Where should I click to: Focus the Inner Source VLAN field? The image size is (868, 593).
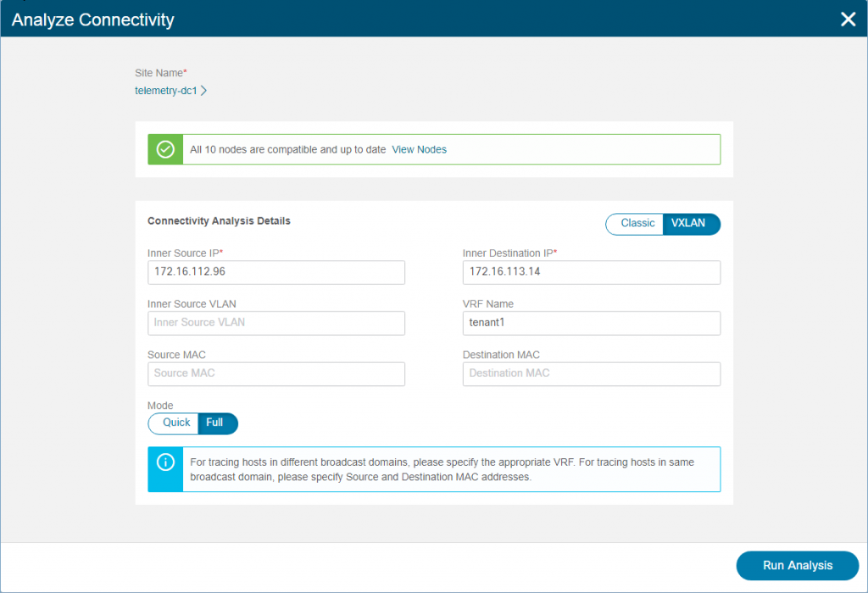click(x=276, y=323)
